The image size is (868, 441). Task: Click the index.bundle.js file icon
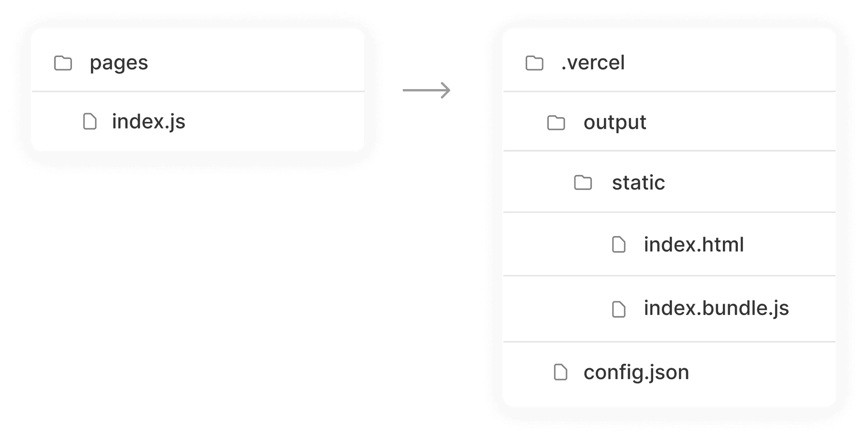click(618, 309)
